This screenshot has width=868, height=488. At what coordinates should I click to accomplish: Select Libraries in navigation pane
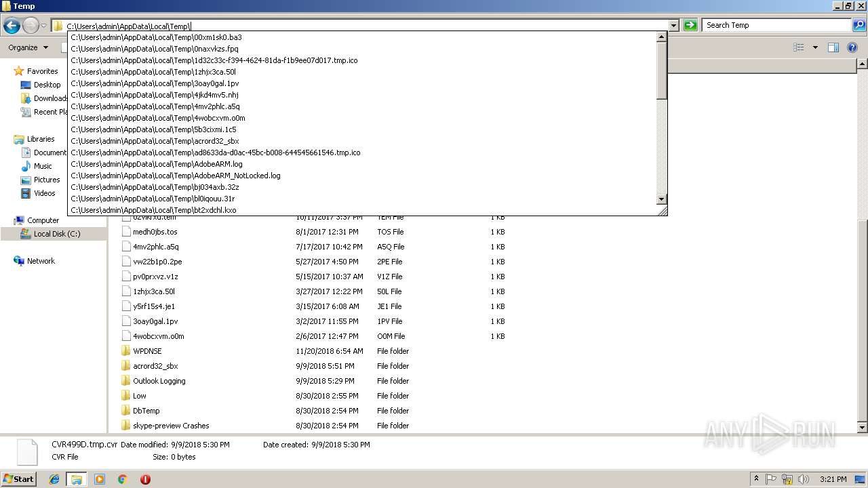point(41,139)
